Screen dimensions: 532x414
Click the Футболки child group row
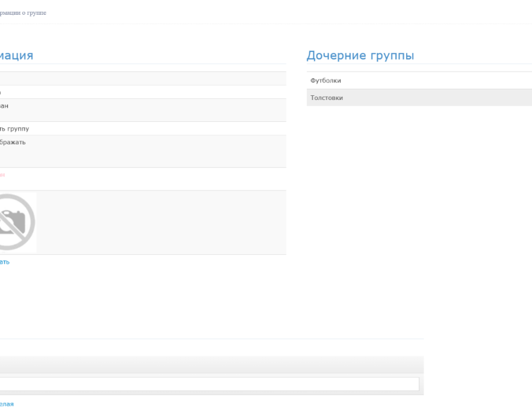tap(419, 80)
